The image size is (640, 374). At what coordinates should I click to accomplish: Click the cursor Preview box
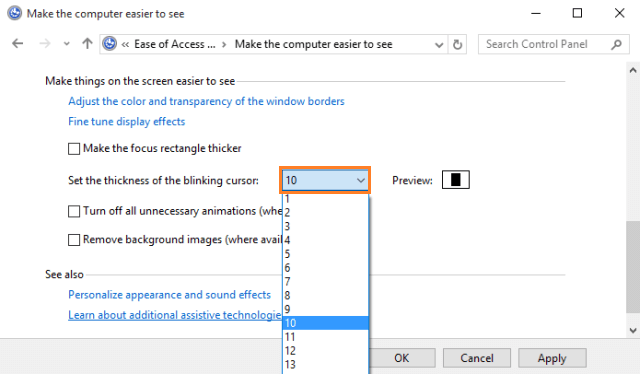(456, 180)
